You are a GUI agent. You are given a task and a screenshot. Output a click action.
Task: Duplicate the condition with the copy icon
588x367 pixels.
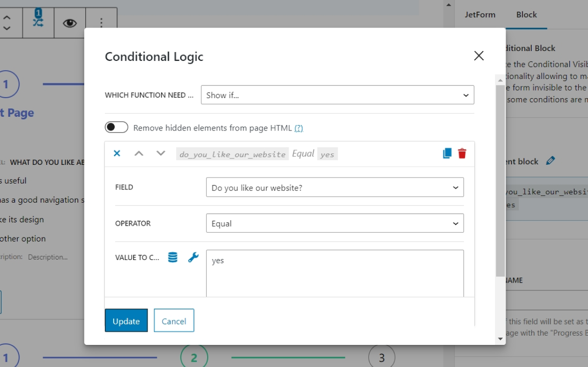click(x=446, y=153)
